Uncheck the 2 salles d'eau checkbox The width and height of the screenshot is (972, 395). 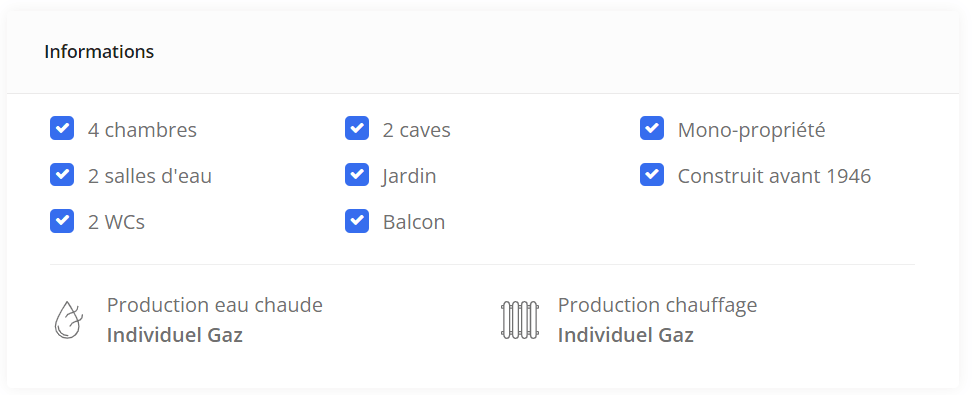point(62,175)
